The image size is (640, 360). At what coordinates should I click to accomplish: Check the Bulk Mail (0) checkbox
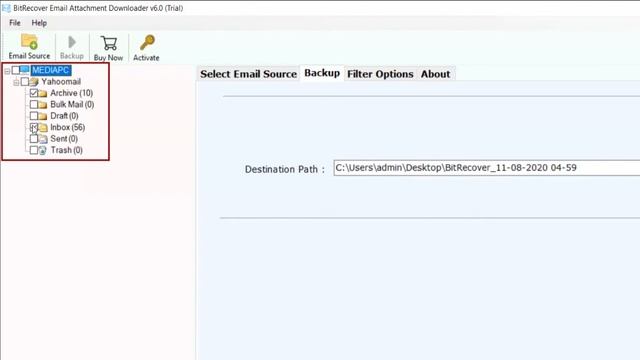34,104
